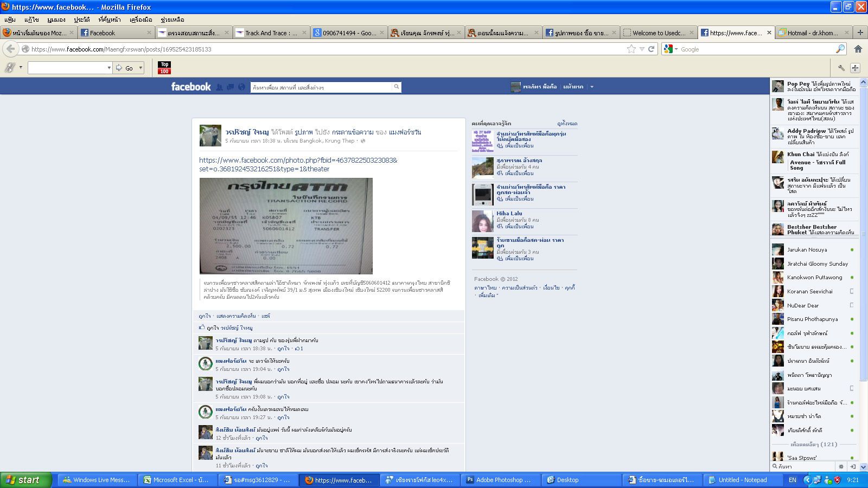Close the active https://www.face... tab
The width and height of the screenshot is (868, 488).
tap(769, 33)
